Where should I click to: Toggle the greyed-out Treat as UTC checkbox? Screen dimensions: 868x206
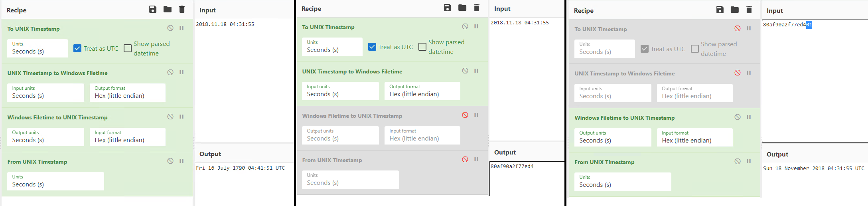pos(645,49)
